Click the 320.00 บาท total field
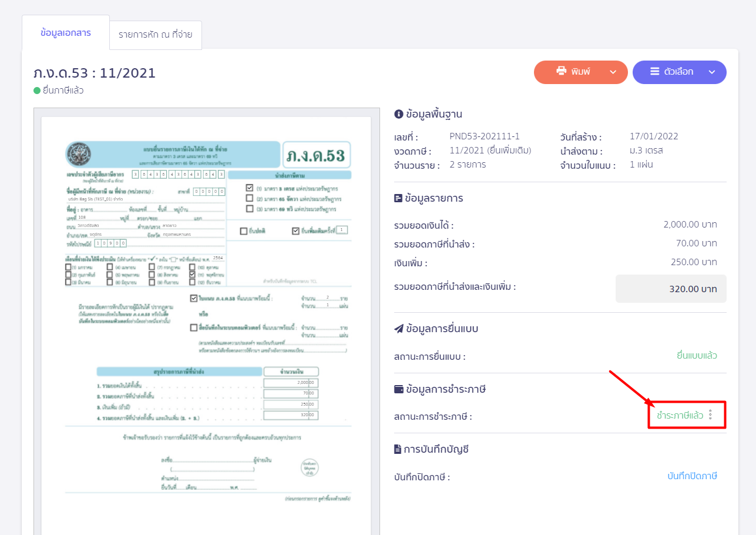Image resolution: width=756 pixels, height=535 pixels. (671, 289)
